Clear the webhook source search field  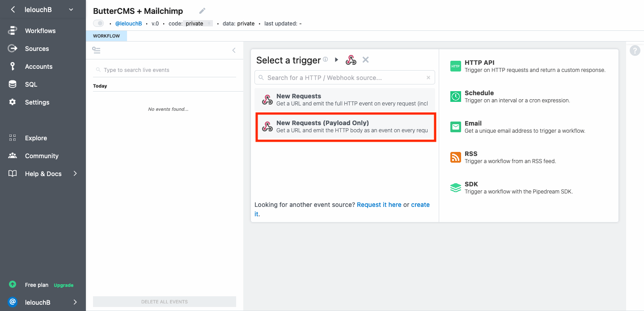pos(428,77)
